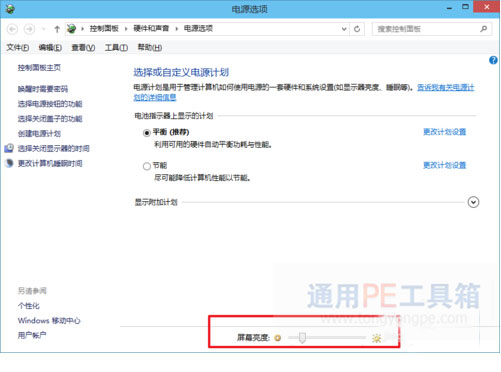Click the 平衡 (推荐) plan label
The height and width of the screenshot is (372, 501).
tap(171, 132)
